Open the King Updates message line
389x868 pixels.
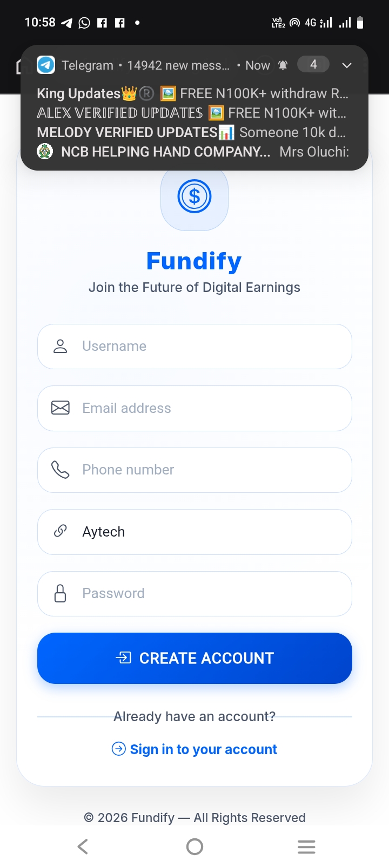click(192, 94)
